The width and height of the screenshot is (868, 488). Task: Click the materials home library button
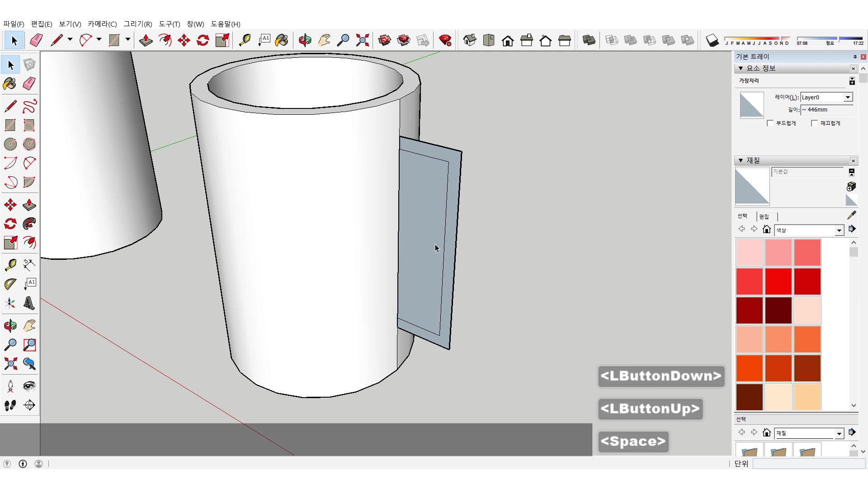(x=766, y=229)
